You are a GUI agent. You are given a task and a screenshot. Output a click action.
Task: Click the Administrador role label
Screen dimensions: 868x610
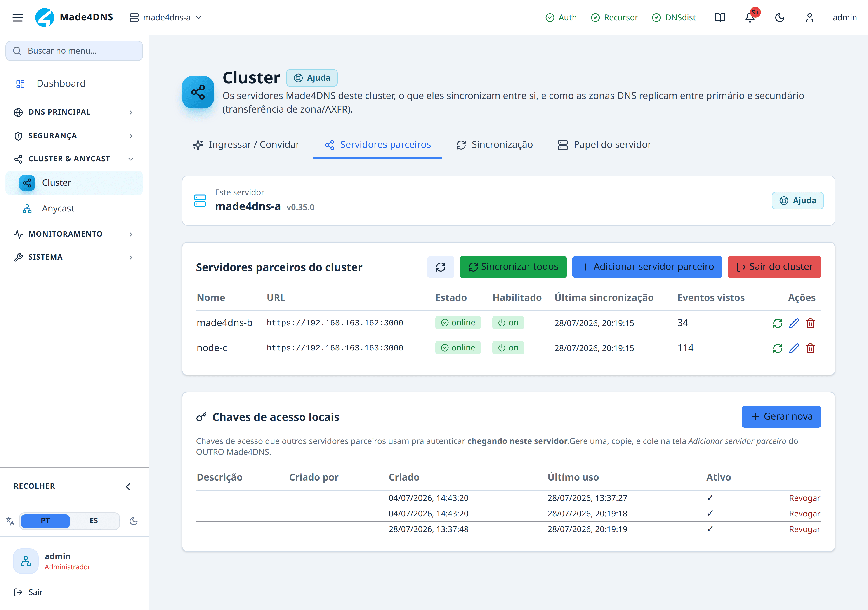click(67, 567)
